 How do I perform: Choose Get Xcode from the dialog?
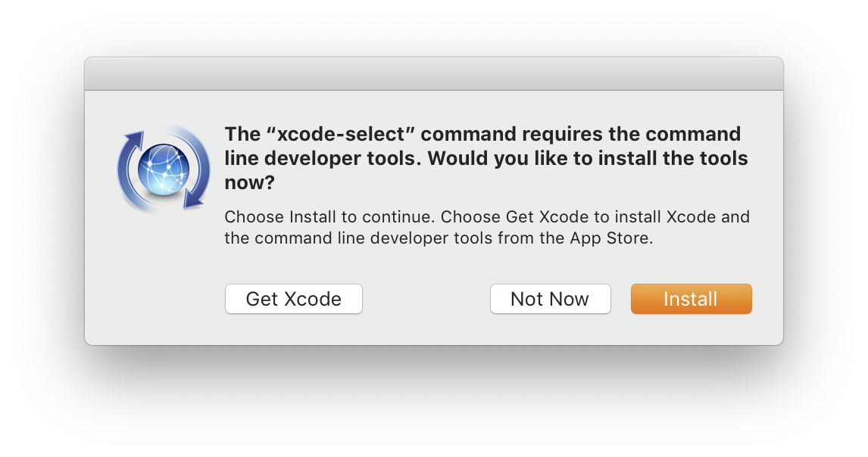(x=293, y=298)
